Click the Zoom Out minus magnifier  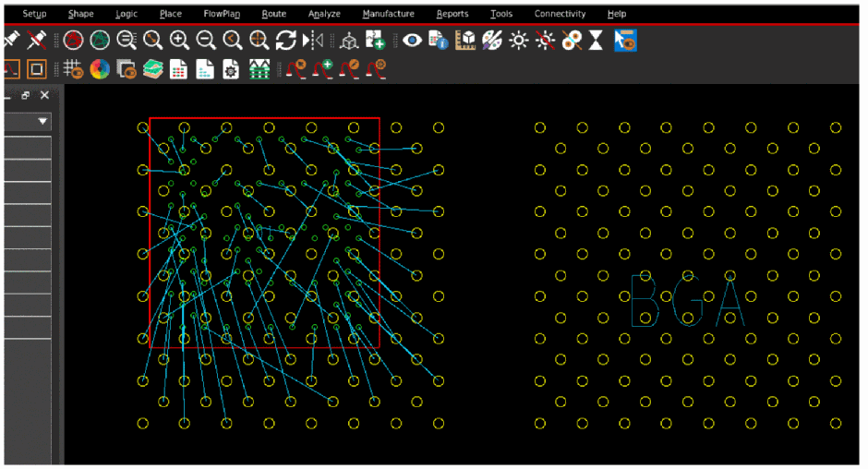[x=206, y=40]
